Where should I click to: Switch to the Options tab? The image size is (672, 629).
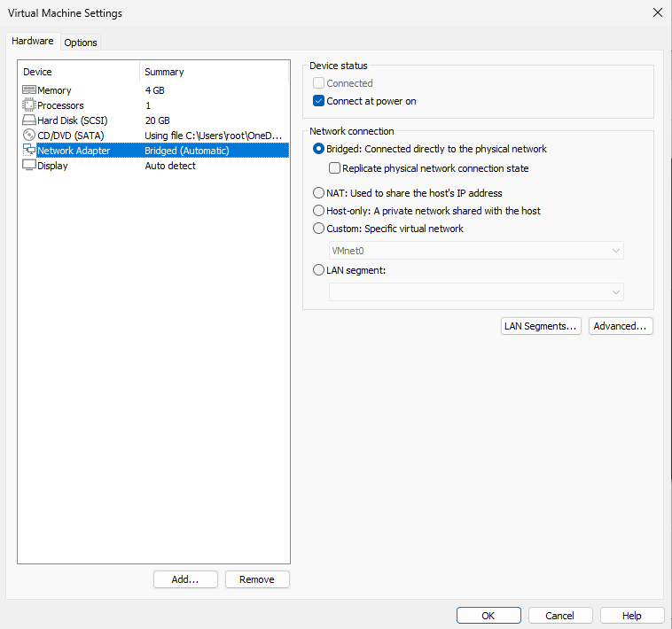81,43
